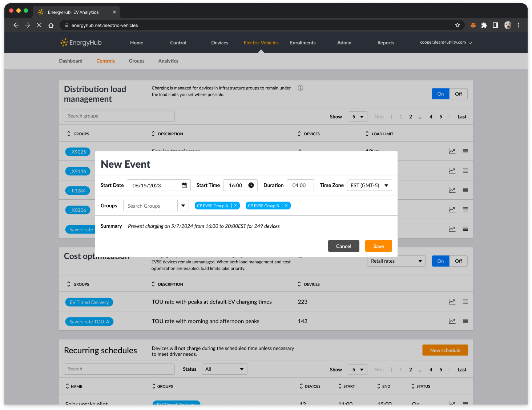
Task: Turn On Cost optimization toggle
Action: pos(440,261)
